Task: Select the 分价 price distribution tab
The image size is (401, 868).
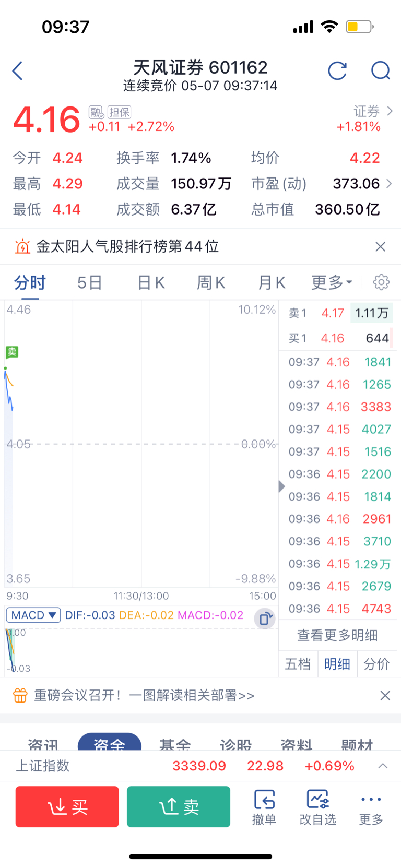Action: [x=376, y=664]
